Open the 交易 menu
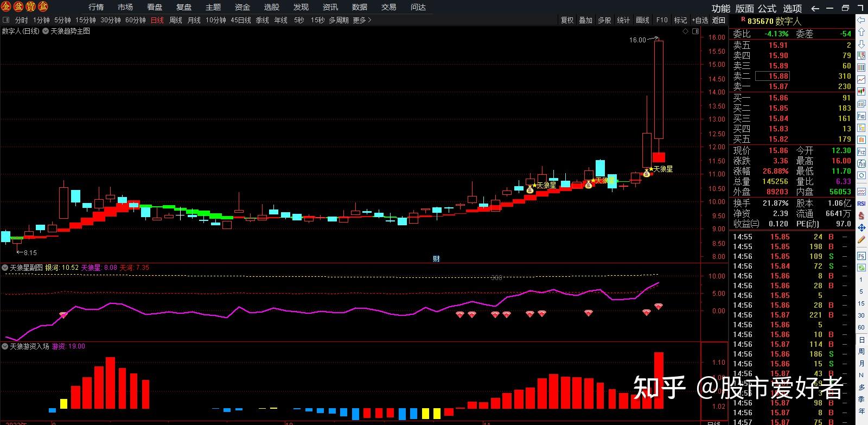Screen dimensions: 868x425 389,7
